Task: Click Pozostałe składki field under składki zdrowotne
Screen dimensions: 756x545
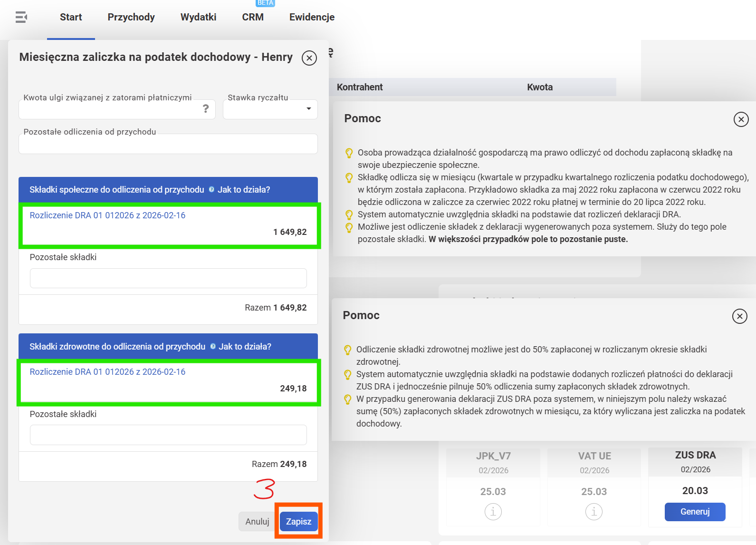Action: click(168, 435)
